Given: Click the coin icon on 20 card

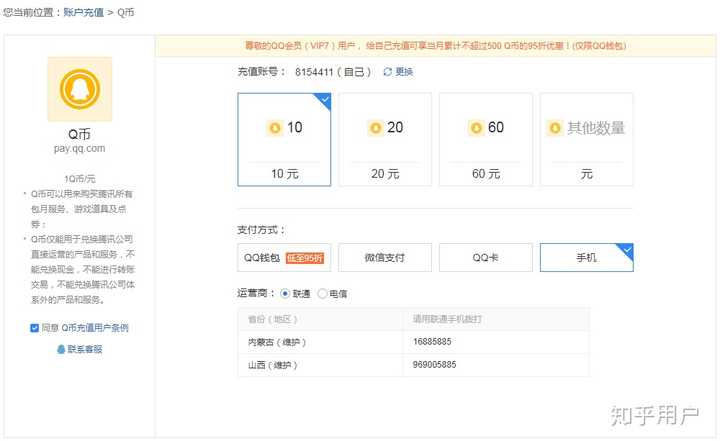Looking at the screenshot, I should [376, 128].
